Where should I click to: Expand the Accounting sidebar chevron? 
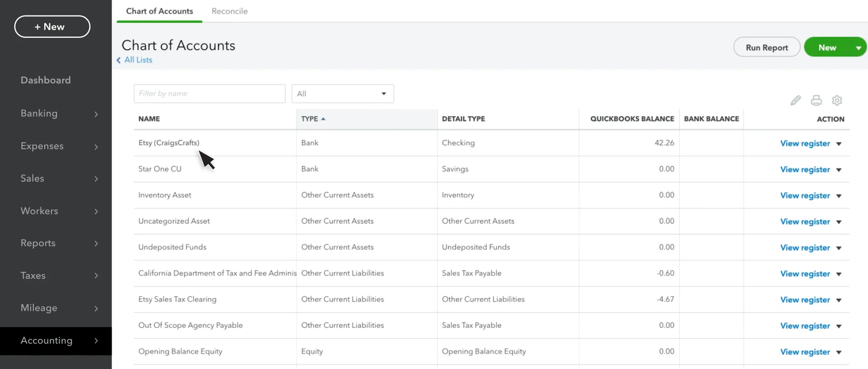[96, 341]
